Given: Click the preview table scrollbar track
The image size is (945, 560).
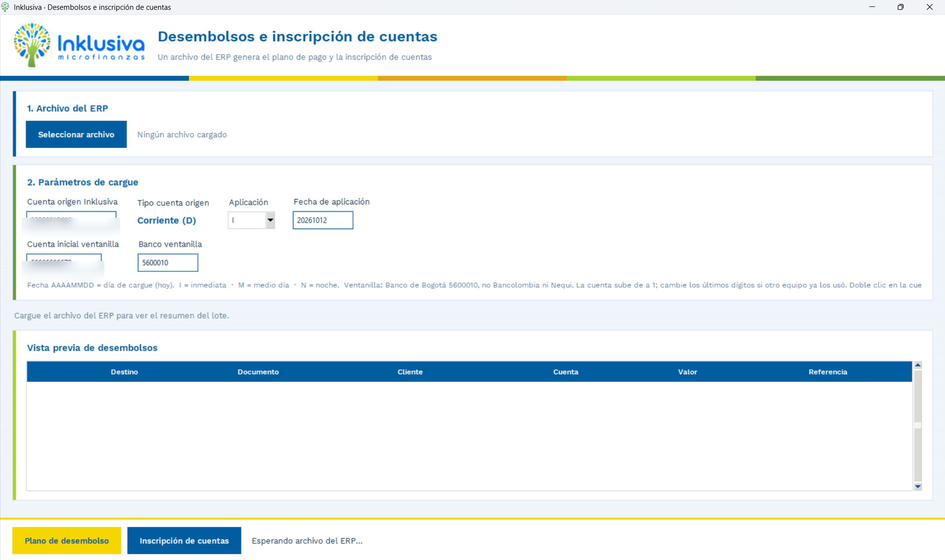Looking at the screenshot, I should [x=918, y=426].
